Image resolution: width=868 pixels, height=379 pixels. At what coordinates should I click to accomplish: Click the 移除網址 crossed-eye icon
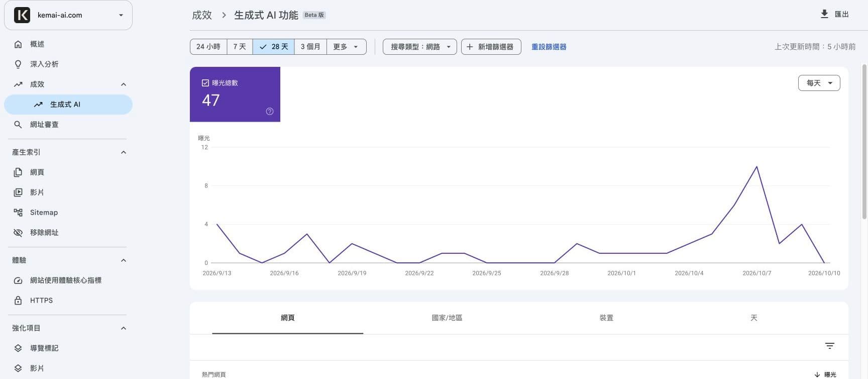(18, 233)
